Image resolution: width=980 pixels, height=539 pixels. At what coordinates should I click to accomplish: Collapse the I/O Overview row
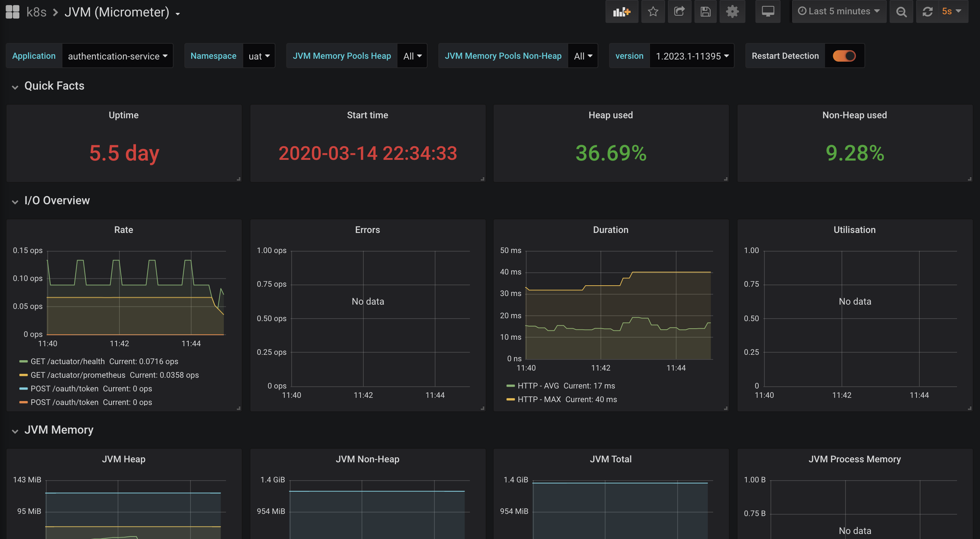click(x=57, y=201)
